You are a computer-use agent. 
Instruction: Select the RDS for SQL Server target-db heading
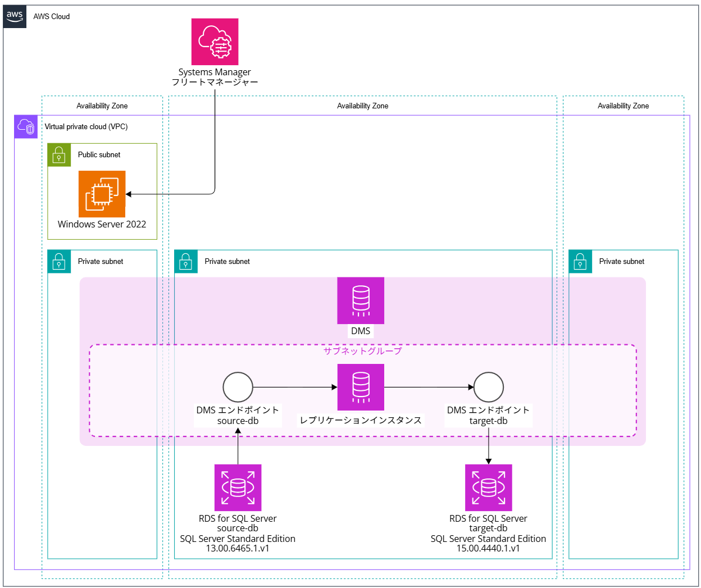pyautogui.click(x=488, y=523)
